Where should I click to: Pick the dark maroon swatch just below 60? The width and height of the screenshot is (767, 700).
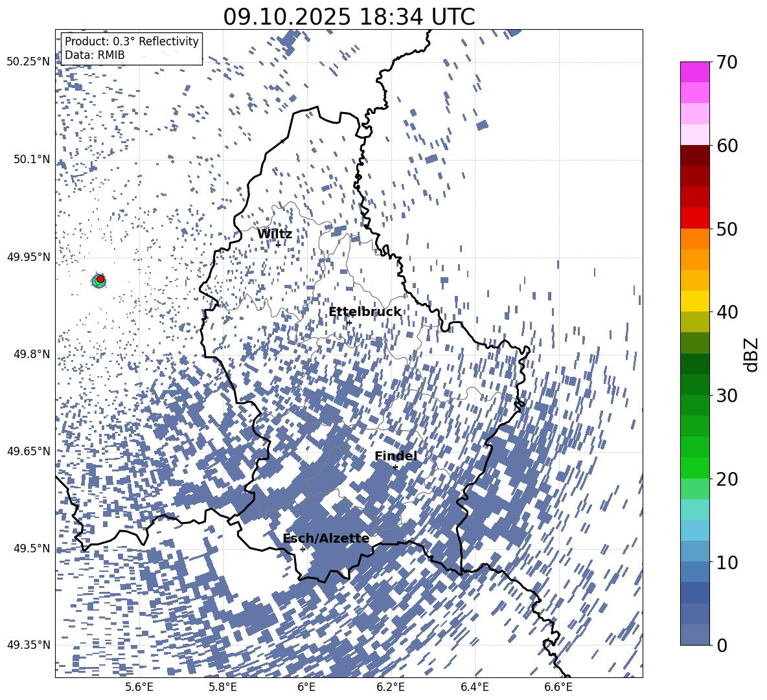(x=694, y=155)
